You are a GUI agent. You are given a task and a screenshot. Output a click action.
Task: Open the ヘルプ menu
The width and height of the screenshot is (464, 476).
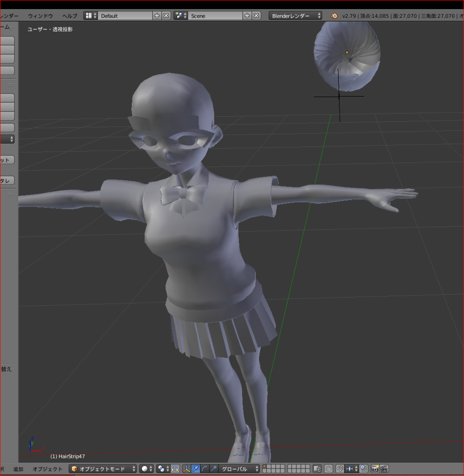[70, 16]
